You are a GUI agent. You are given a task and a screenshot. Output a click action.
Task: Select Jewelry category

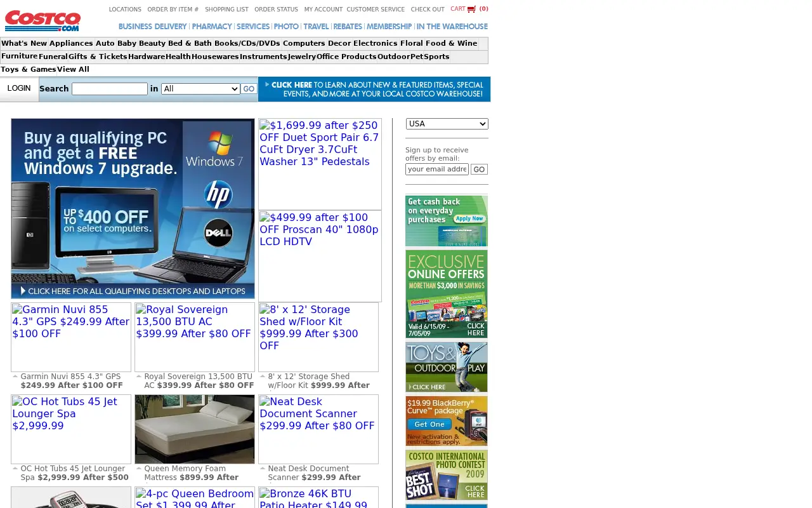[x=302, y=57]
